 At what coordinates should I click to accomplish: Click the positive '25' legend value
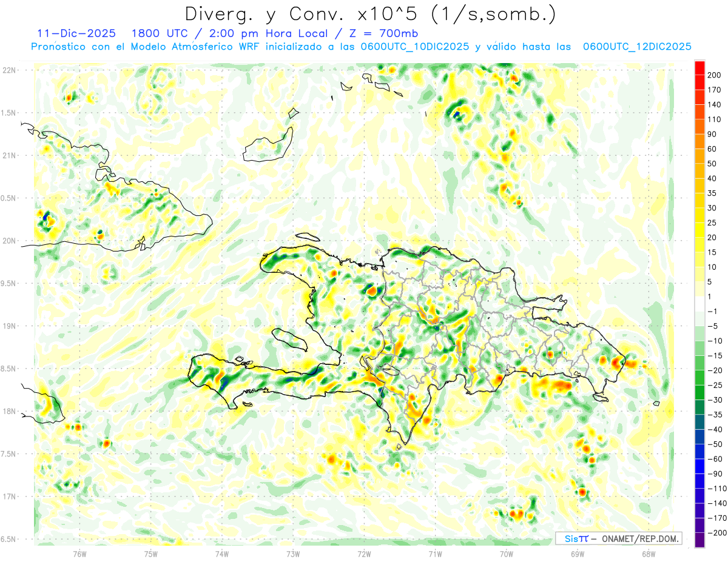[x=712, y=223]
